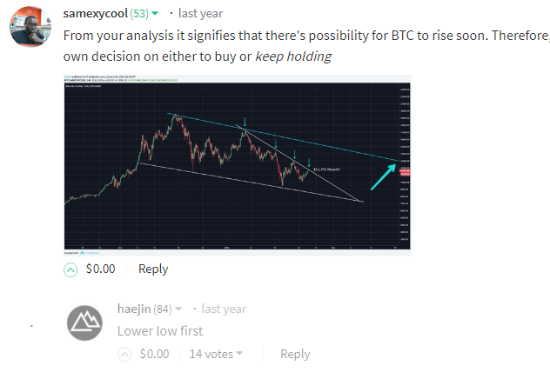Click haejin's 'last year' timestamp
Viewport: 550px width, 392px height.
pos(224,309)
